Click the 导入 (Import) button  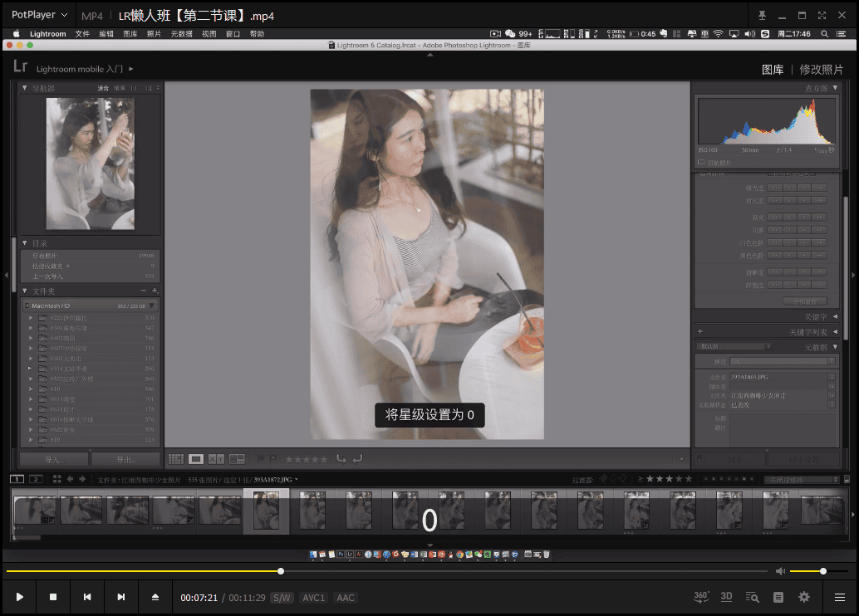(54, 459)
